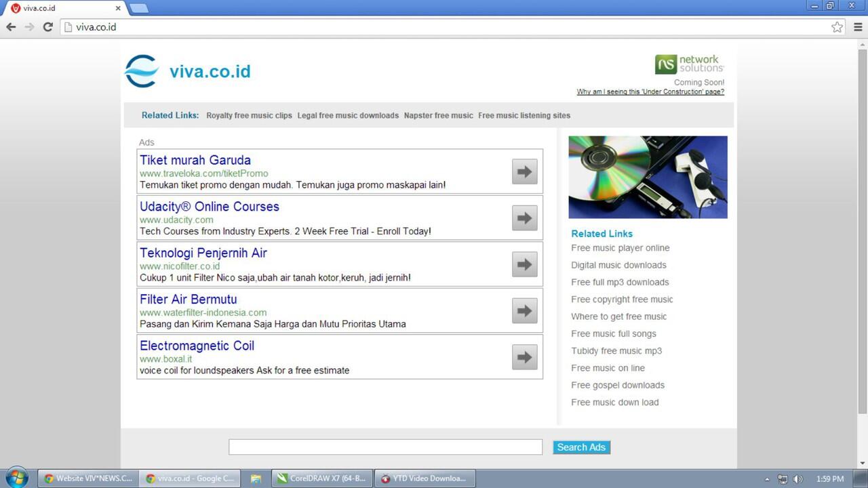
Task: Open Free copyright free music link
Action: tap(622, 300)
